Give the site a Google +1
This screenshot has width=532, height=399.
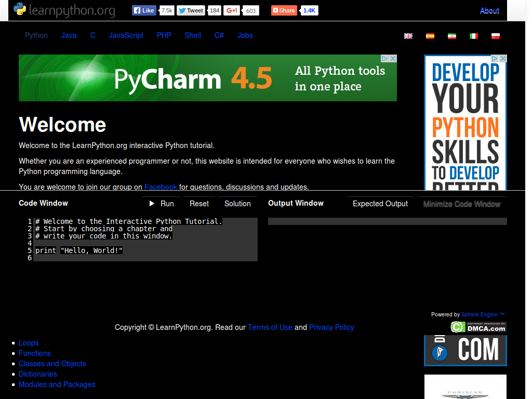[231, 10]
